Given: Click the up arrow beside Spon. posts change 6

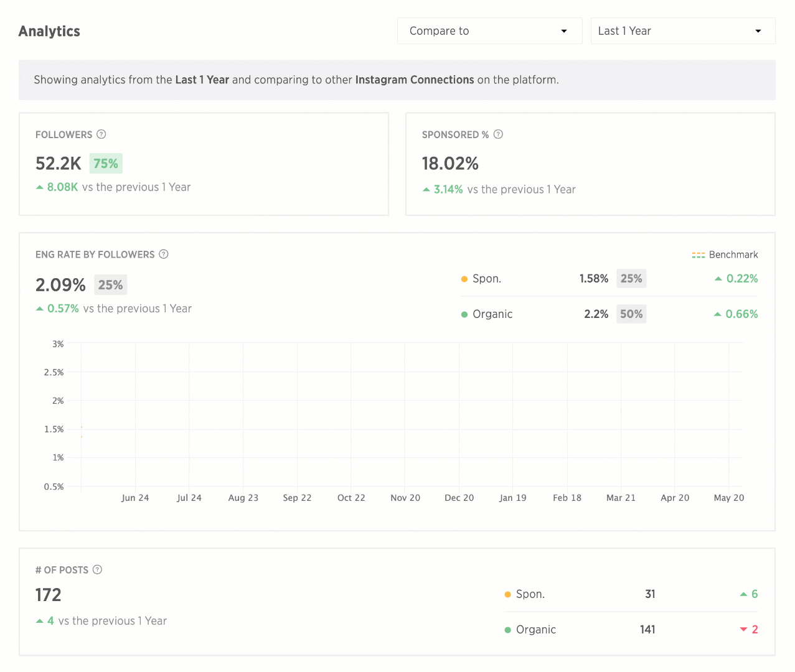Looking at the screenshot, I should [x=743, y=594].
